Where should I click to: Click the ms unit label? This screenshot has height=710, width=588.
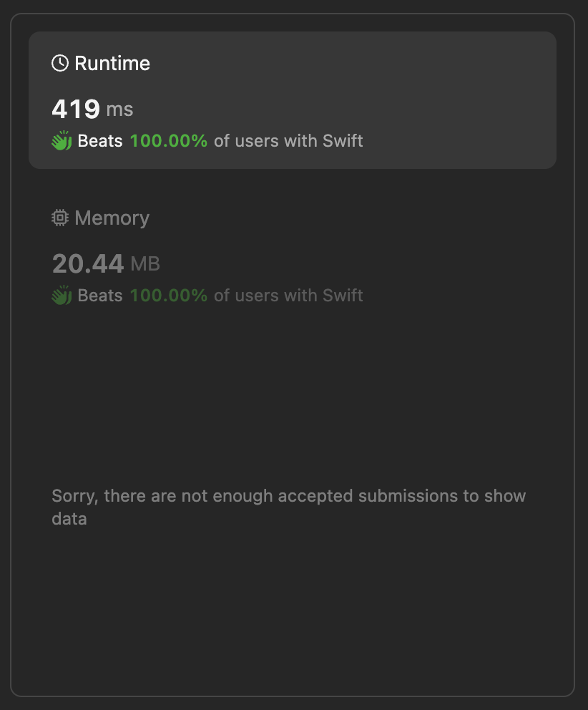[119, 110]
